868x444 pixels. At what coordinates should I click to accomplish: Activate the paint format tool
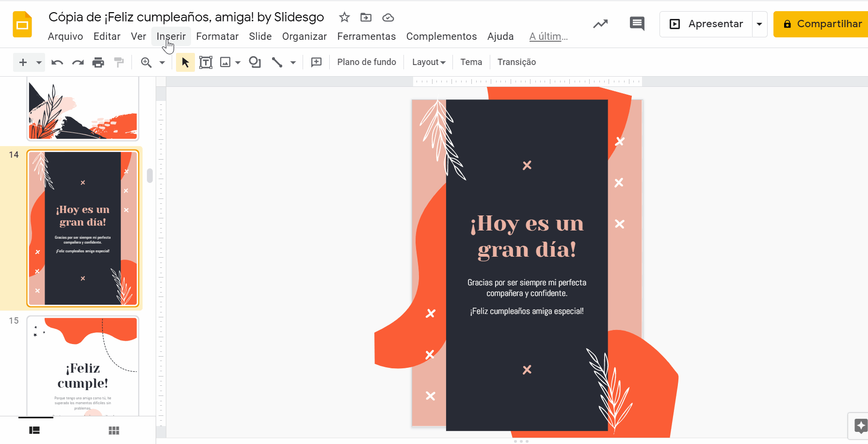118,62
